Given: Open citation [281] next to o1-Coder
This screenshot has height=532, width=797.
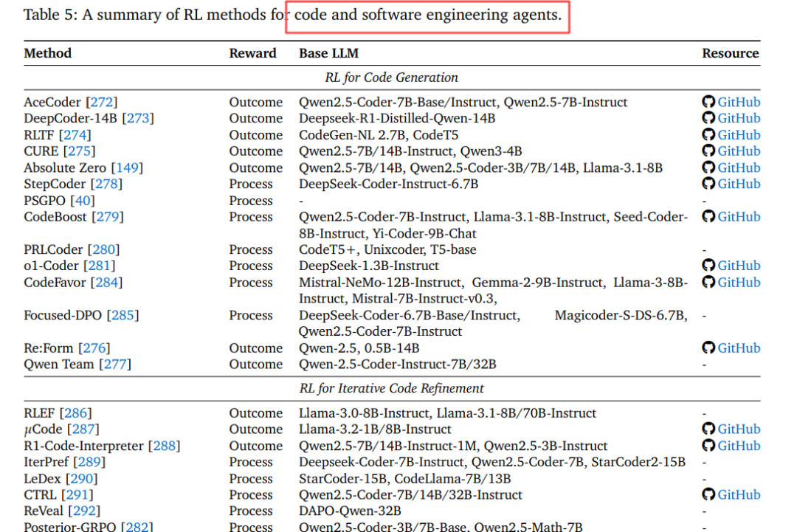Looking at the screenshot, I should pyautogui.click(x=100, y=266).
